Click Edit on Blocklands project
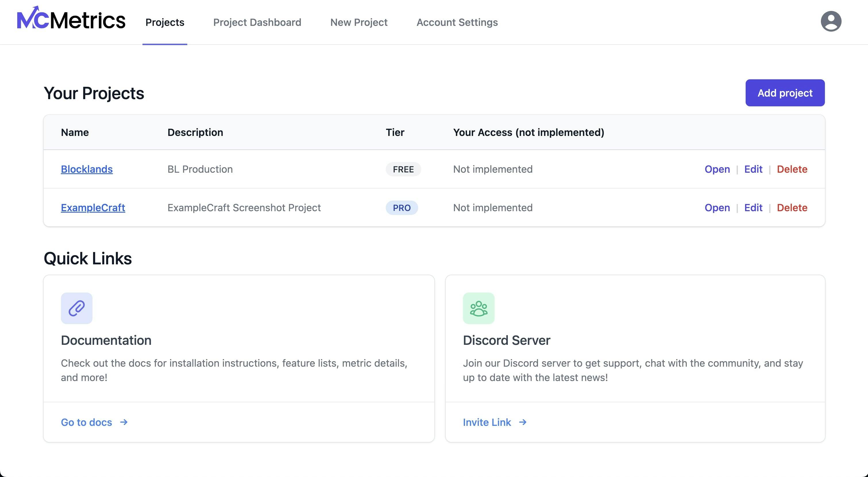The height and width of the screenshot is (477, 868). 753,169
